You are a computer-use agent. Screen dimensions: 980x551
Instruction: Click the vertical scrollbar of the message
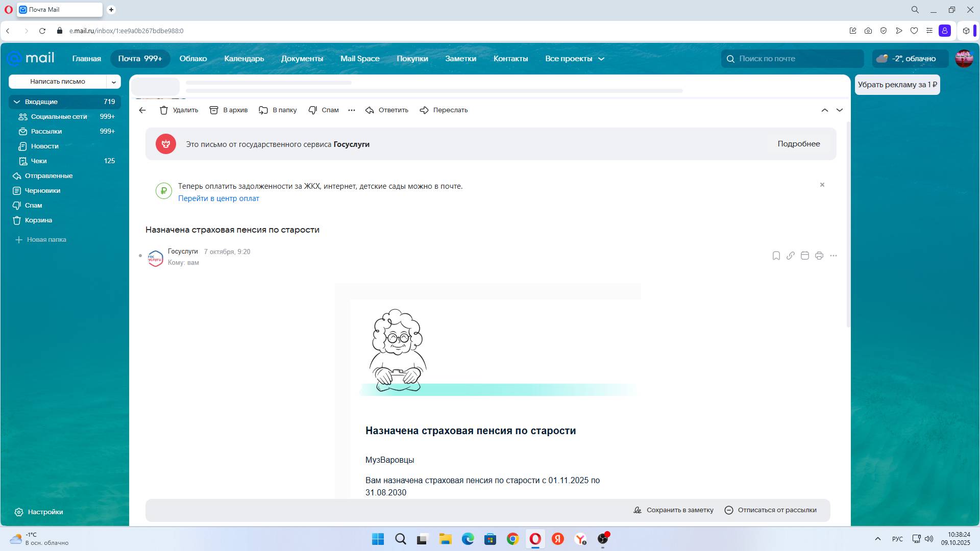(x=848, y=224)
